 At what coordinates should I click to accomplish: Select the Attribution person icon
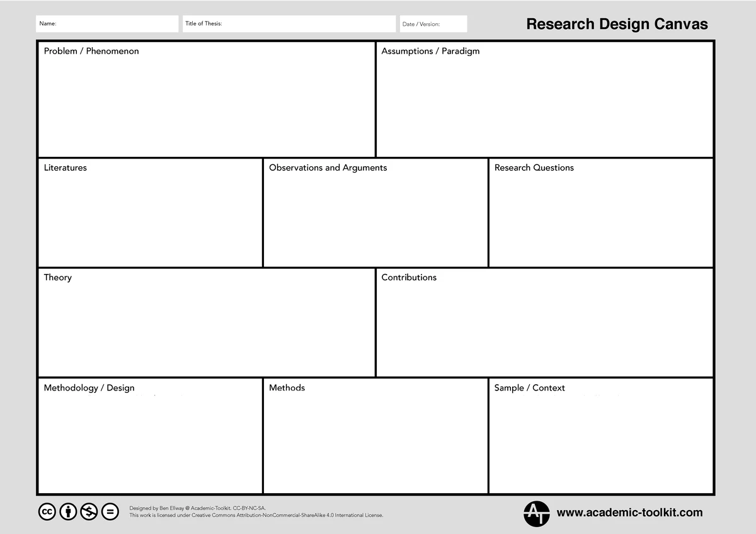pos(68,511)
